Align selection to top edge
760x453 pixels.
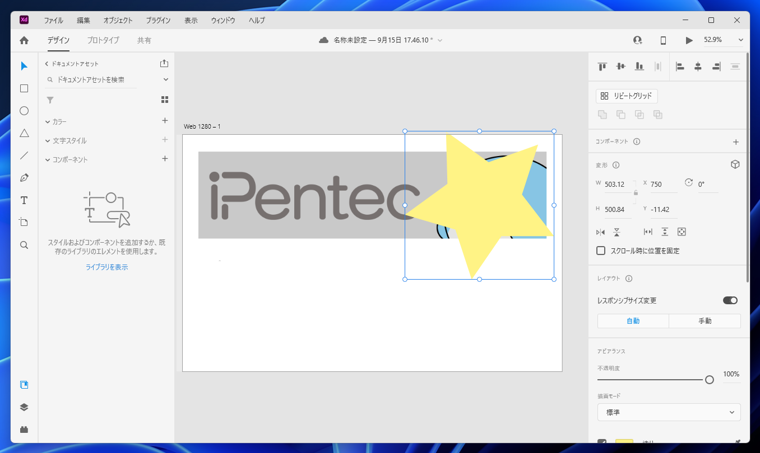[x=602, y=66]
